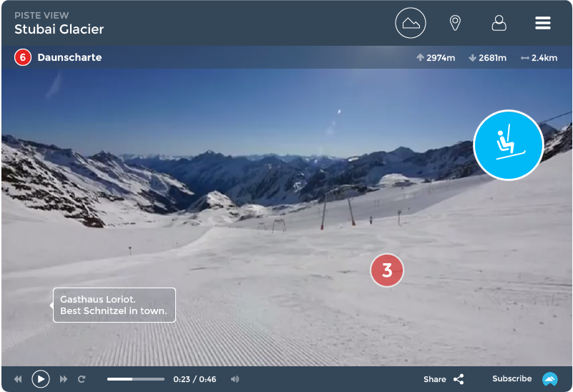Click the share network icon
The image size is (573, 392).
[459, 379]
